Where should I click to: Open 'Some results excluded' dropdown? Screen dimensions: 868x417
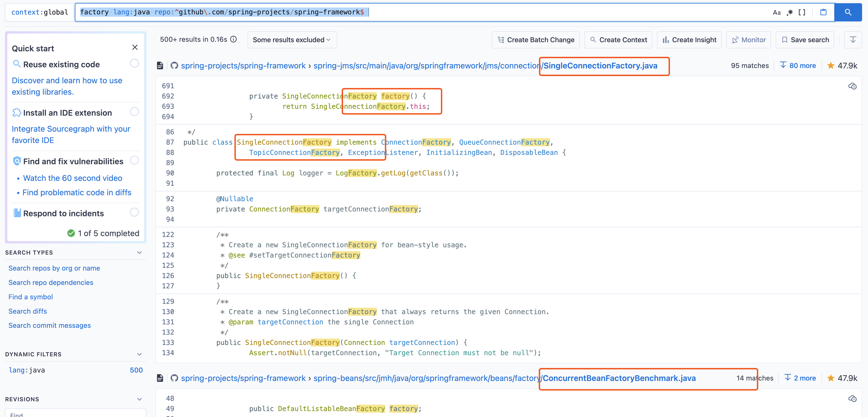(x=292, y=40)
